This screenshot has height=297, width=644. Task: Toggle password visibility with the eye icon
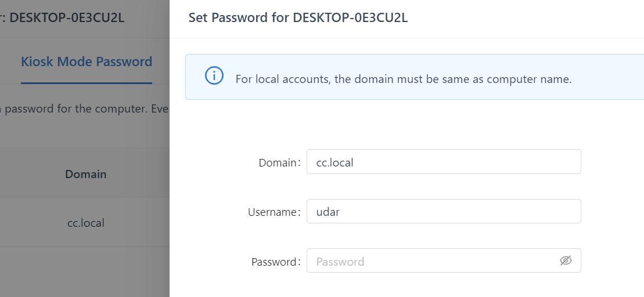pos(566,261)
